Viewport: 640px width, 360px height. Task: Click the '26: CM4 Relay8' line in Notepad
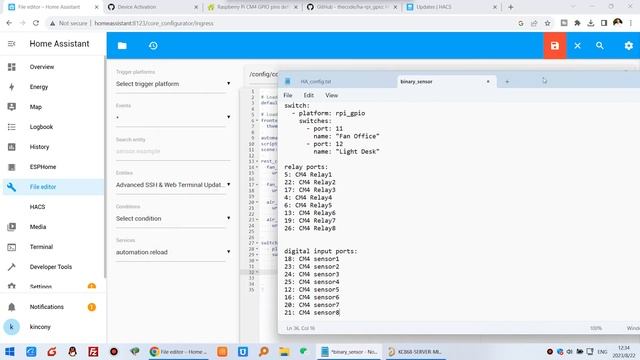310,228
